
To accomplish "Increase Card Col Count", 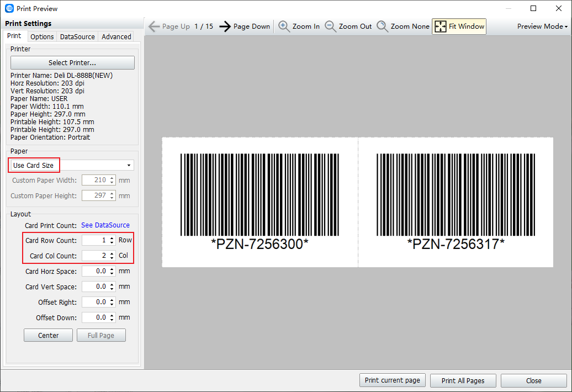I will click(x=112, y=253).
